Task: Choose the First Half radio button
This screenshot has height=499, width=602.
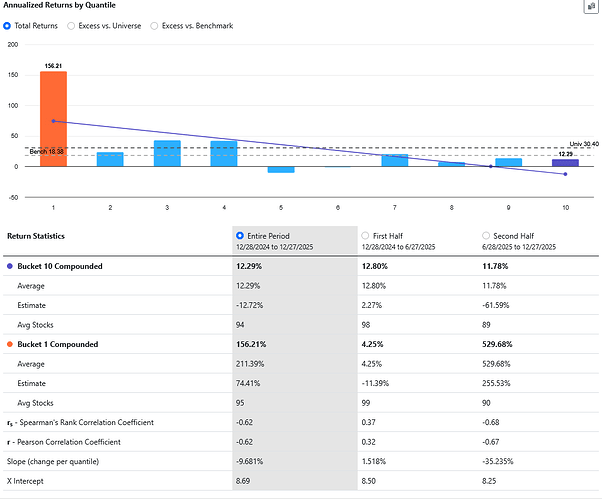Action: click(366, 236)
